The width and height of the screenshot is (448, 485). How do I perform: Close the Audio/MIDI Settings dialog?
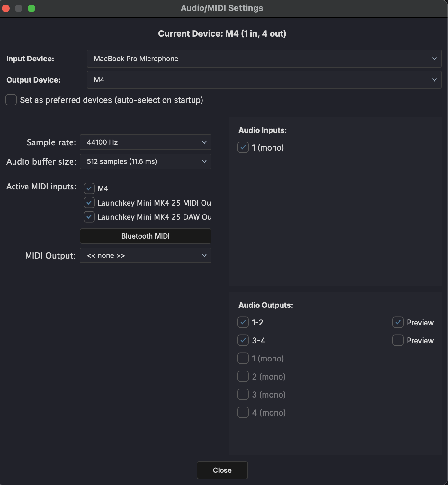click(222, 470)
